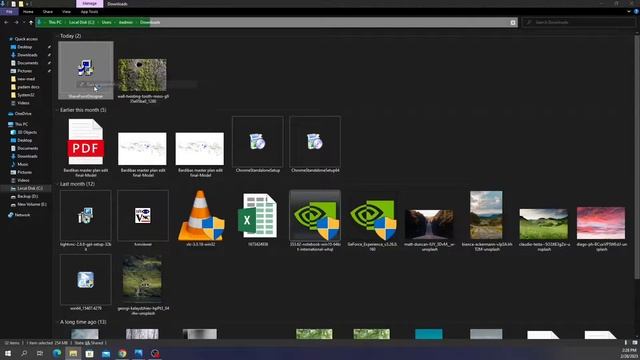Open Task View on taskbar

[40, 353]
